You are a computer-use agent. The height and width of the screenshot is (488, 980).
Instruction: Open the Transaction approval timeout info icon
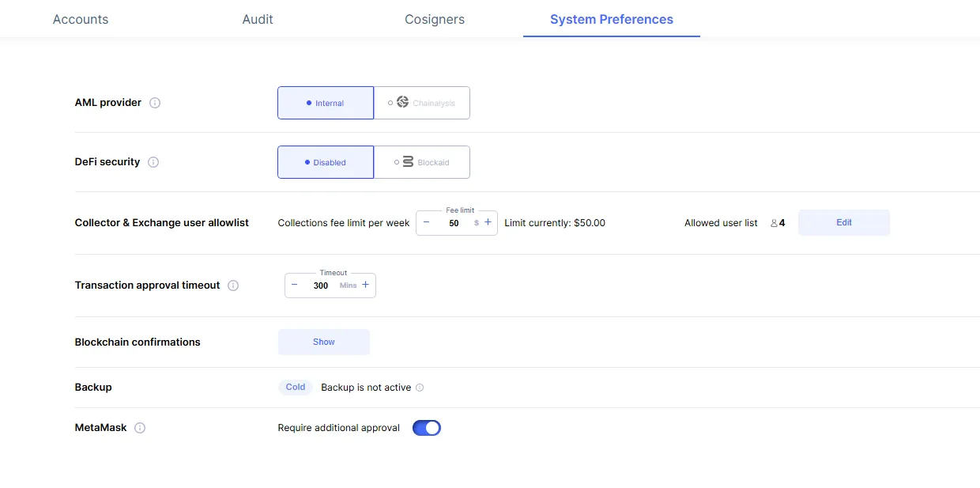click(x=233, y=286)
